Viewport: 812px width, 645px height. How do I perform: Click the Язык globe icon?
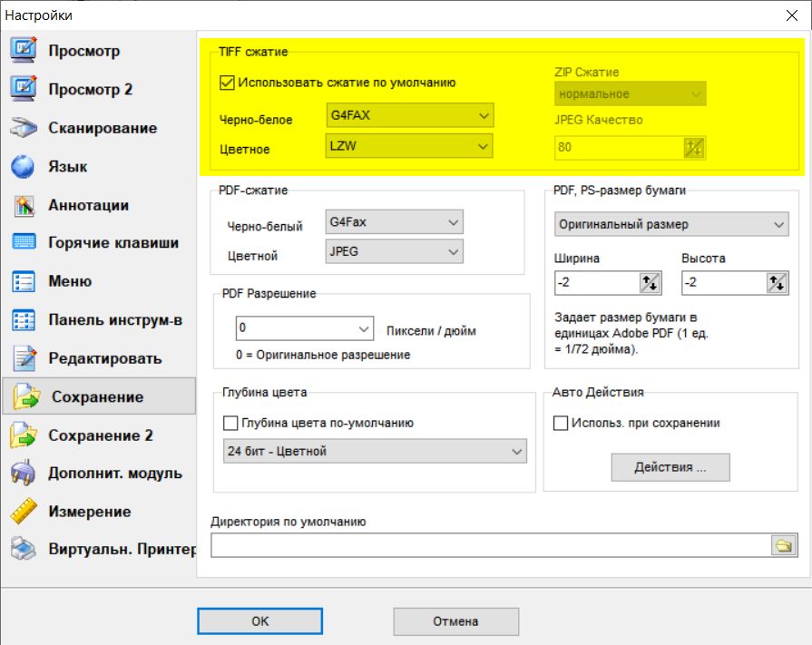tap(24, 166)
